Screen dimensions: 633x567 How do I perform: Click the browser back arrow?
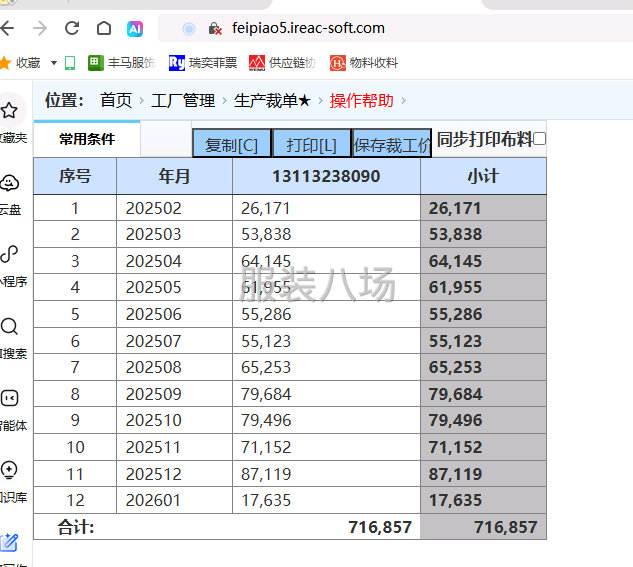point(7,28)
